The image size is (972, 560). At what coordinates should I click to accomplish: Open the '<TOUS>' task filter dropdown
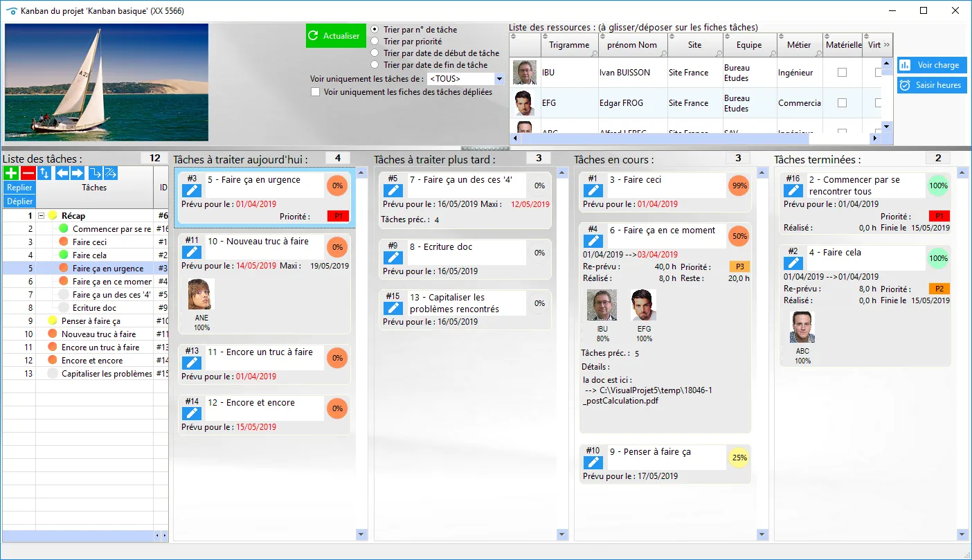click(500, 79)
